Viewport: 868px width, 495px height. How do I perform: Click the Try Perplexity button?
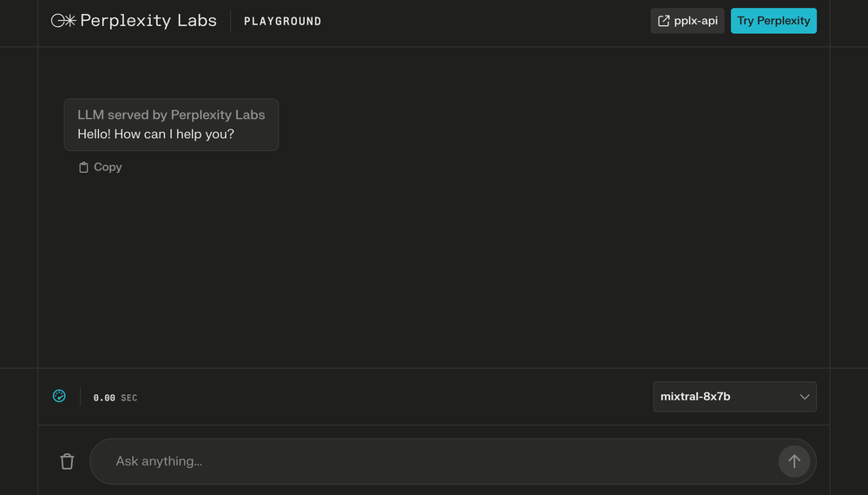point(773,21)
